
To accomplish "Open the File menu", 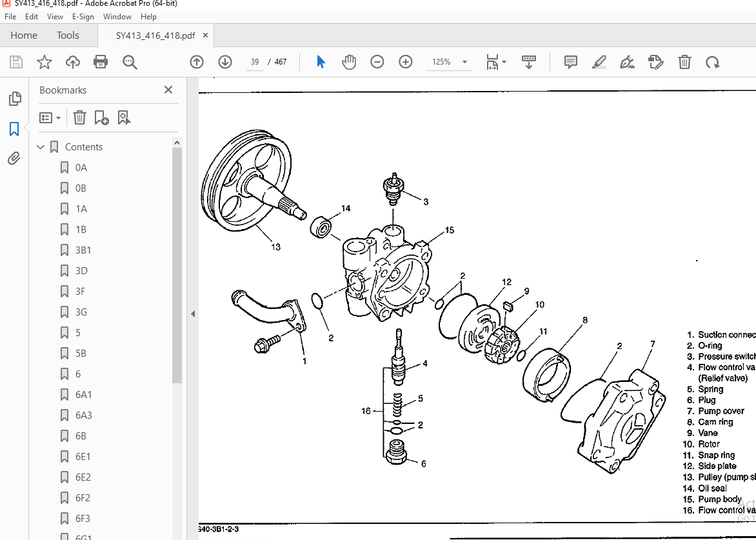I will coord(10,16).
